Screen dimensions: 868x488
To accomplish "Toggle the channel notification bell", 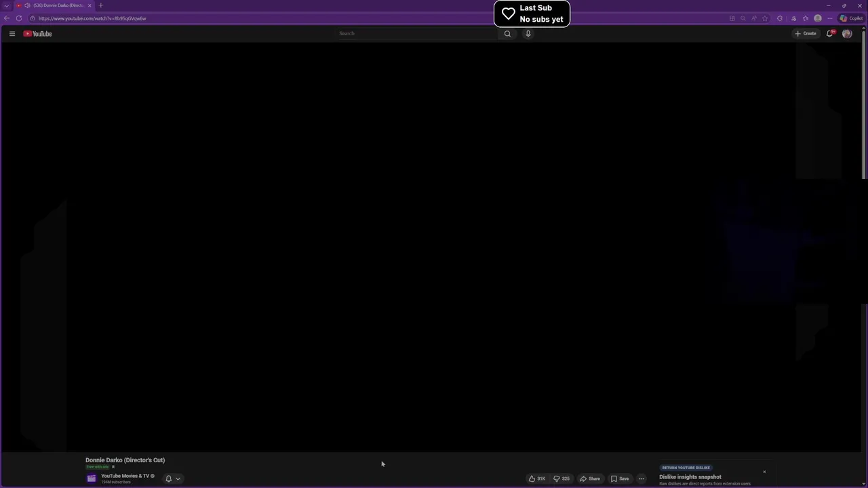I will click(x=169, y=479).
